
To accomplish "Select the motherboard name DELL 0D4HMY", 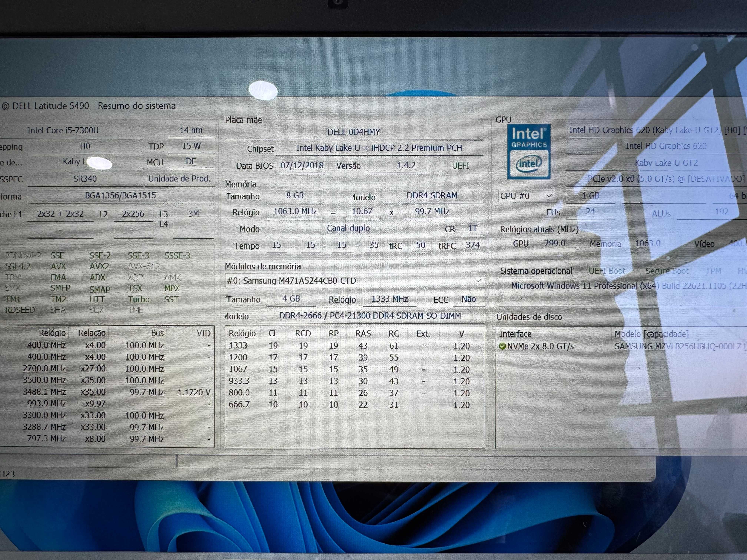I will tap(354, 132).
